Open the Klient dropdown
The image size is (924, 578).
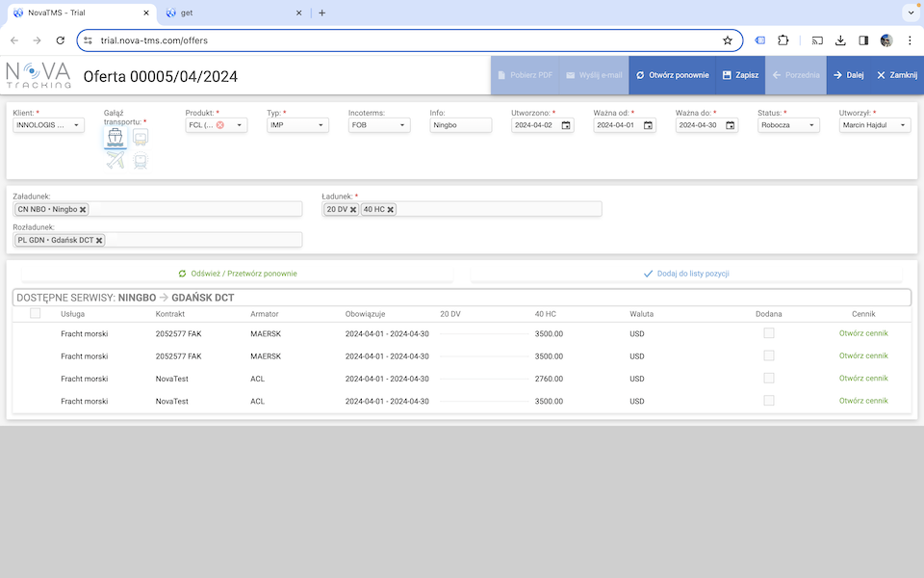(x=48, y=125)
